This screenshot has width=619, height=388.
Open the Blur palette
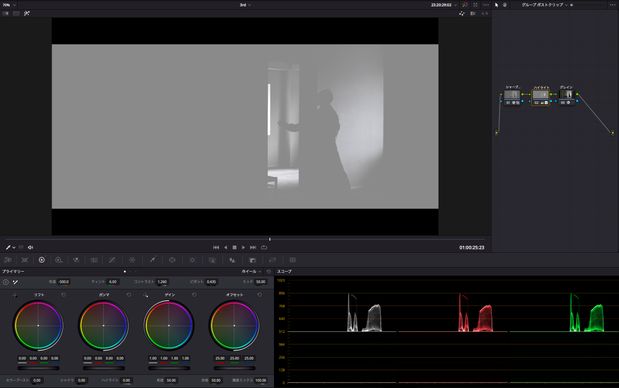coord(232,260)
